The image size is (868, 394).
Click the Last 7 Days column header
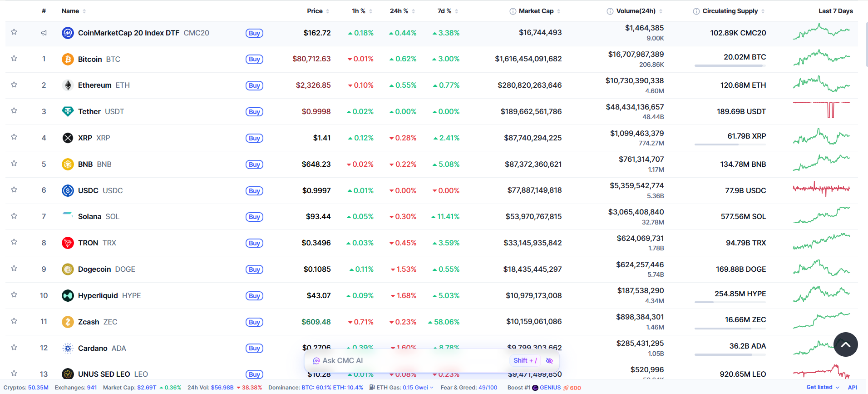[x=836, y=11]
